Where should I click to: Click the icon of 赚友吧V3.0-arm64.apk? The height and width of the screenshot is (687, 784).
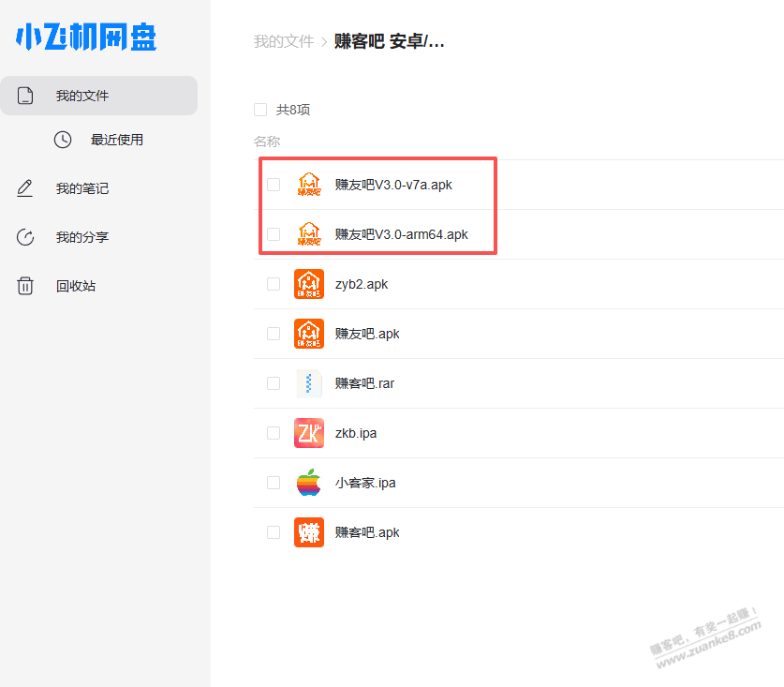tap(309, 234)
